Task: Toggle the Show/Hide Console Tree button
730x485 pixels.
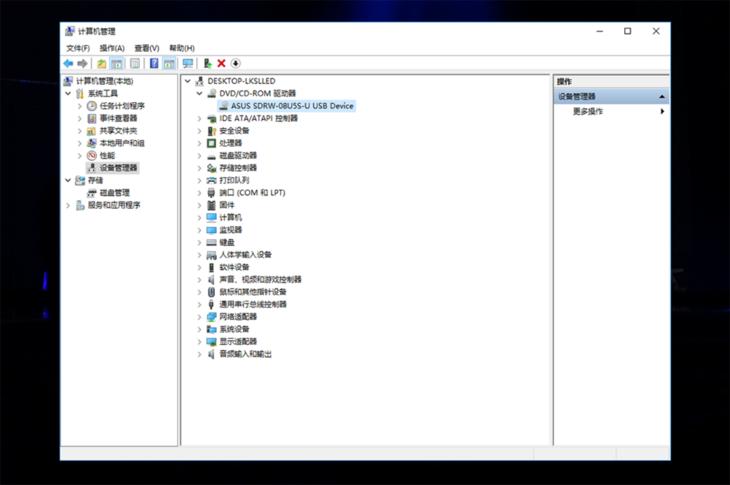Action: [x=117, y=63]
